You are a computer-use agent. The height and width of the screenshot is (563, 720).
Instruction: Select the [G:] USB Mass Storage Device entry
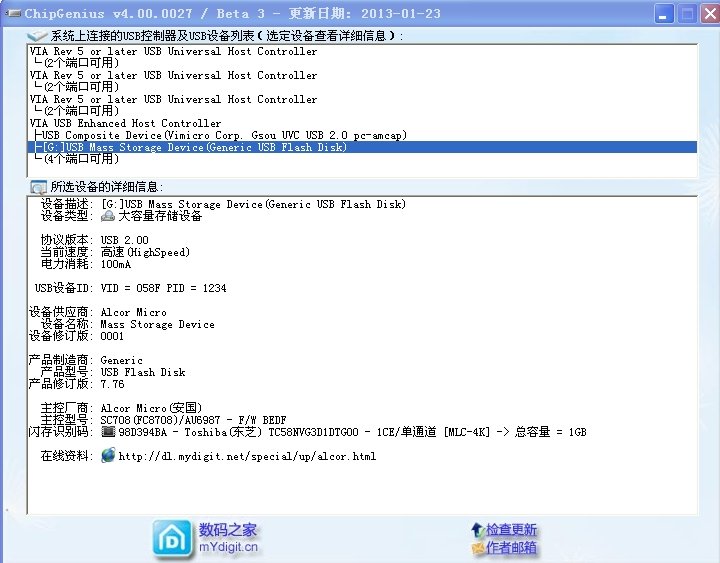(194, 147)
